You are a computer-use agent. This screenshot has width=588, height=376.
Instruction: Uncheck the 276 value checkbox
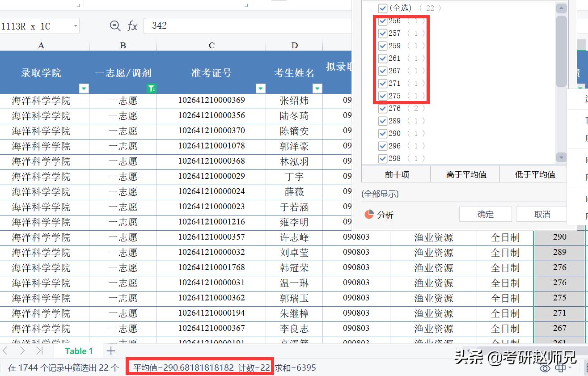coord(383,108)
